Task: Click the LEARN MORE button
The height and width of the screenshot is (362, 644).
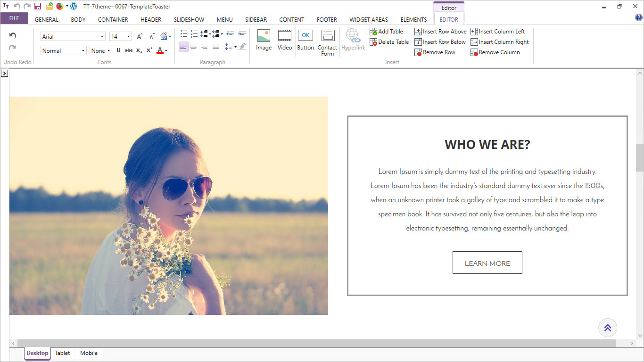Action: point(487,263)
